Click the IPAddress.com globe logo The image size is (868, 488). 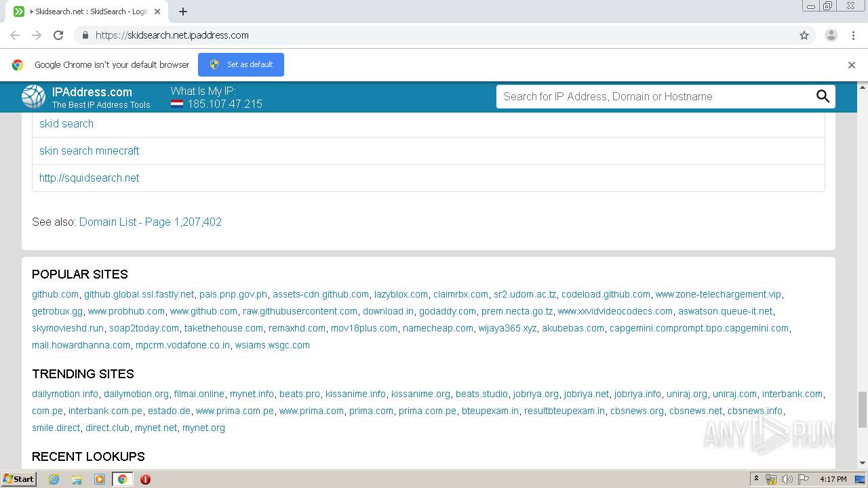33,97
